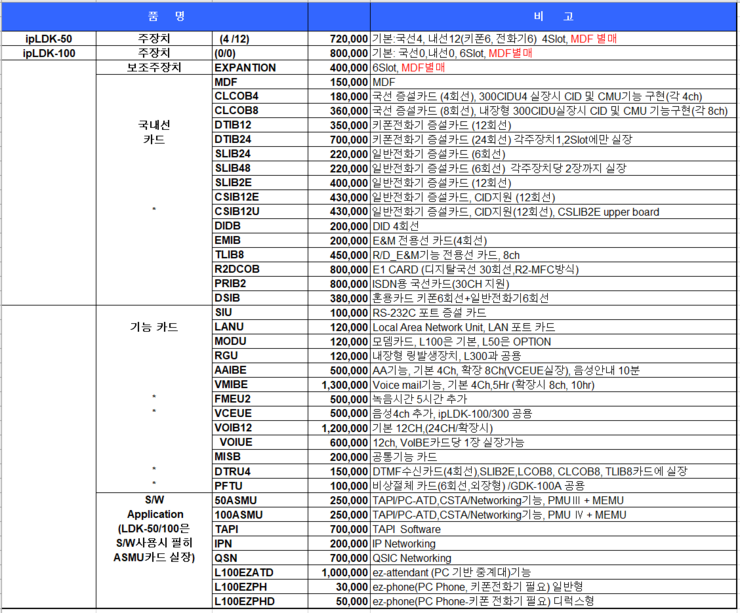This screenshot has height=613, width=740.
Task: Select the DID 4회선 description cell
Action: pos(552,226)
